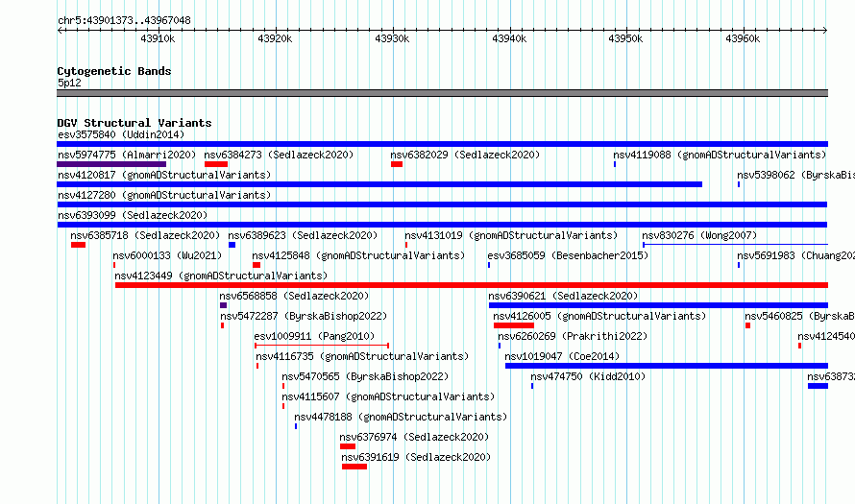Open nsv4115607 (gnomADStructuralVariants) entry
Screen dimensions: 855x504
pos(388,396)
